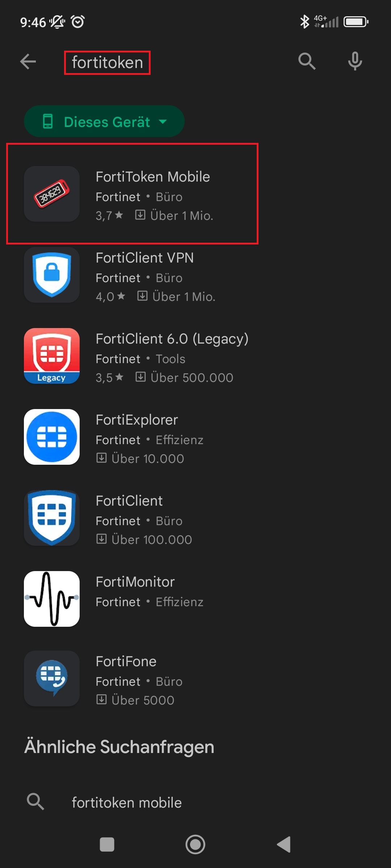Open FortiExplorer result title

(137, 420)
